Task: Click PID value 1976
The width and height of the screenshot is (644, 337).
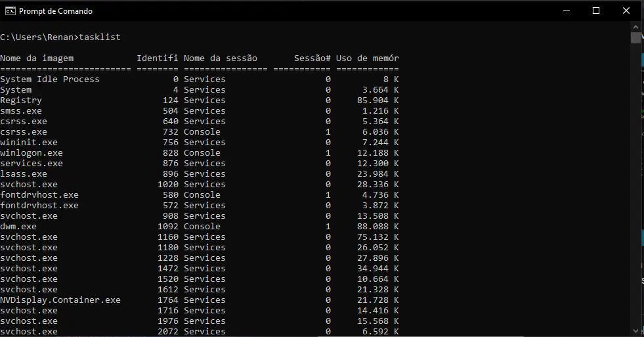Action: click(168, 321)
